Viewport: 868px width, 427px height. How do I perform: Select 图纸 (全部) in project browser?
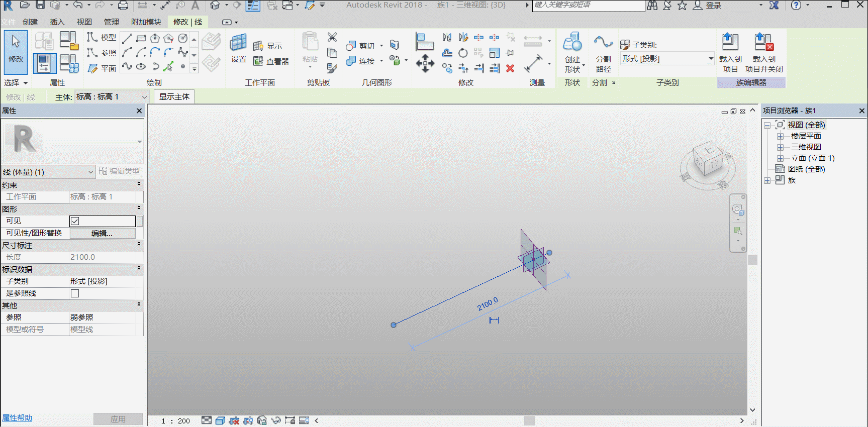click(x=806, y=169)
